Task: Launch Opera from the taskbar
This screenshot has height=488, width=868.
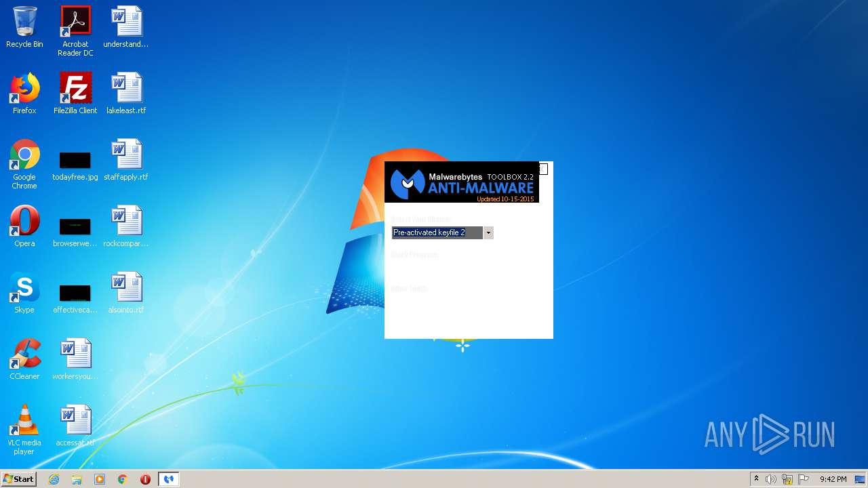Action: pos(145,479)
